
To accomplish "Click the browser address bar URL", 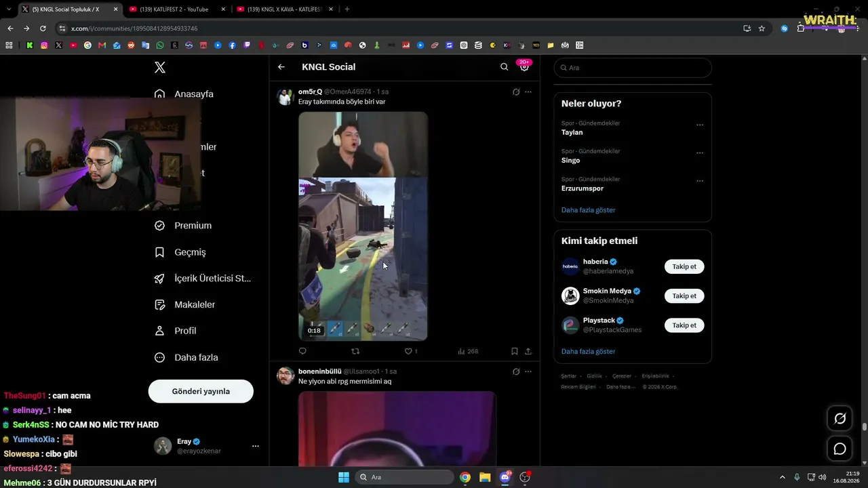I will [134, 28].
